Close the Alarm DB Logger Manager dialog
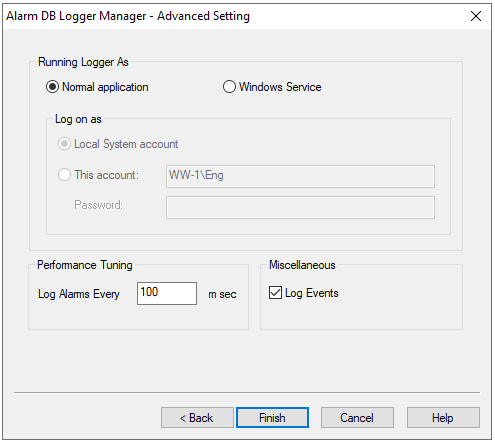The image size is (495, 443). tap(476, 16)
